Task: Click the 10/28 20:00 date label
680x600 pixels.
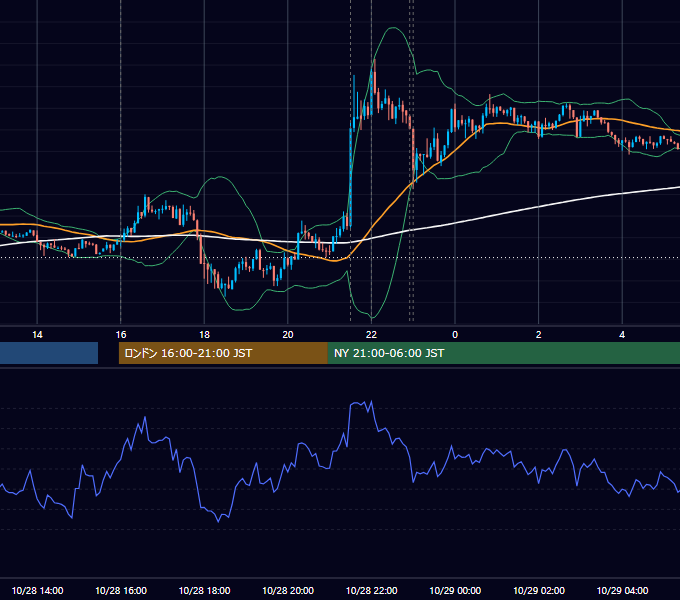Action: pyautogui.click(x=288, y=590)
